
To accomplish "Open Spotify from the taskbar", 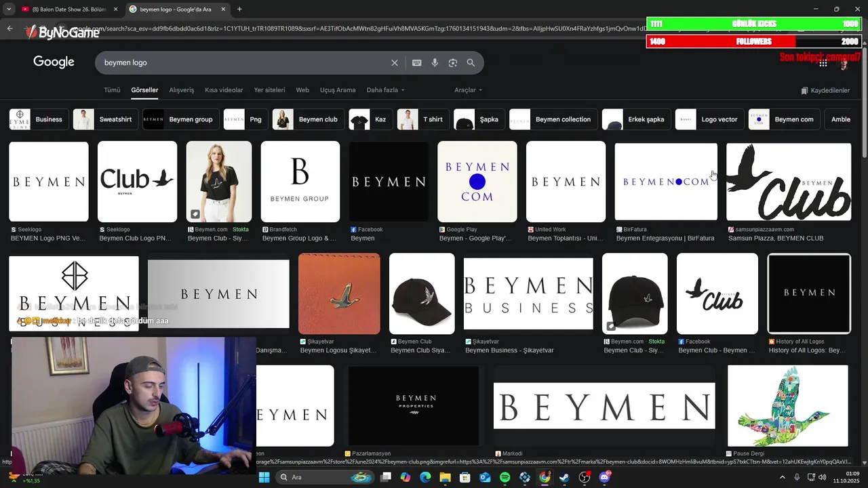I will (505, 477).
